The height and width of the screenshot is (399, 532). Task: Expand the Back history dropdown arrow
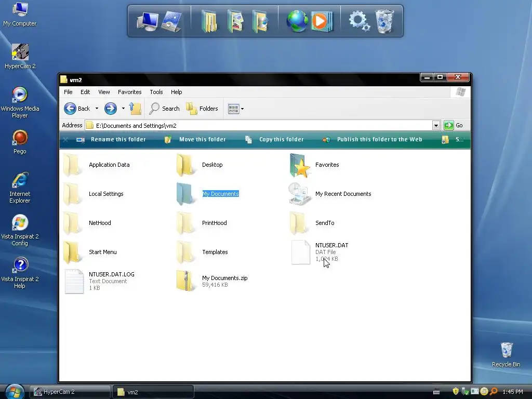(97, 109)
